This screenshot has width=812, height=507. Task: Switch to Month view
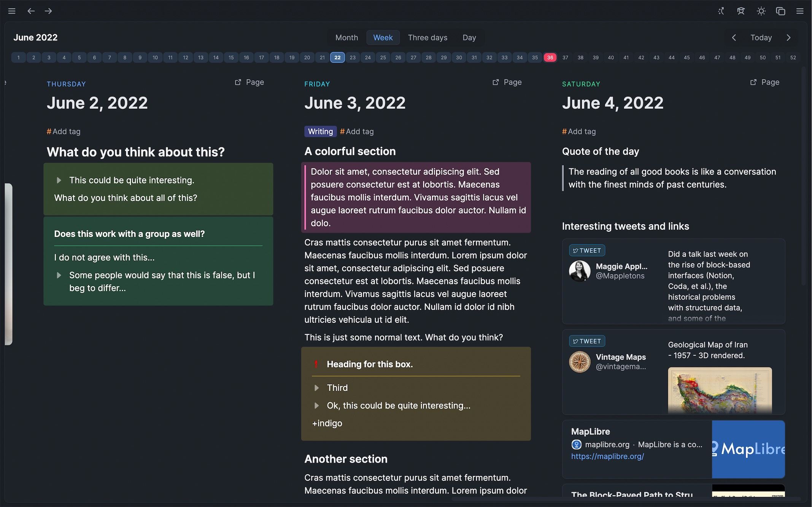click(346, 38)
